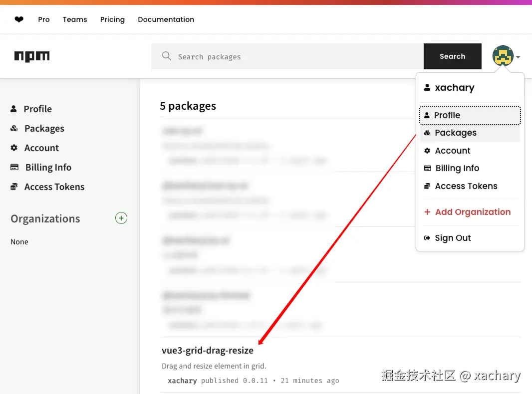Click the heart icon in the top bar
Screen dimensions: 532x394
(19, 19)
